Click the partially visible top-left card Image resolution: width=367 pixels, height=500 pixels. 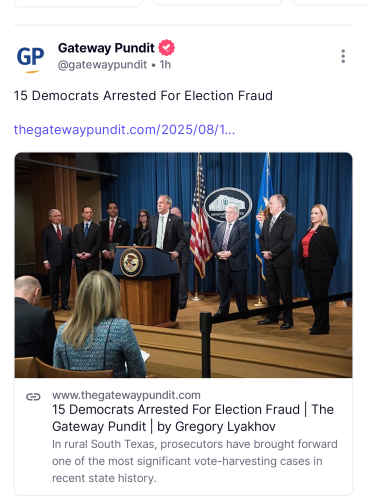click(78, 3)
